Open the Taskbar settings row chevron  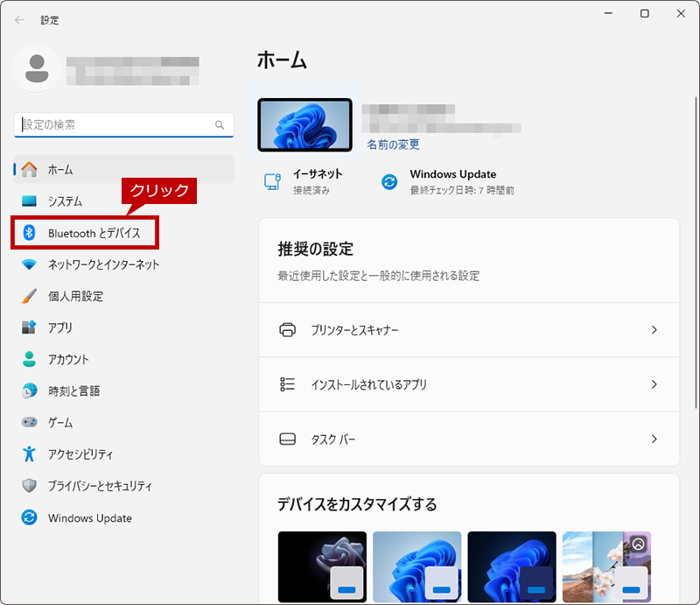(654, 439)
